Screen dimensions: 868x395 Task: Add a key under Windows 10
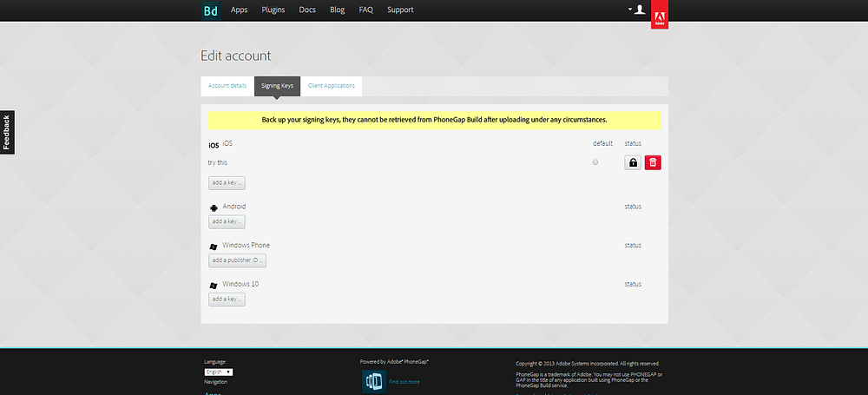point(227,300)
